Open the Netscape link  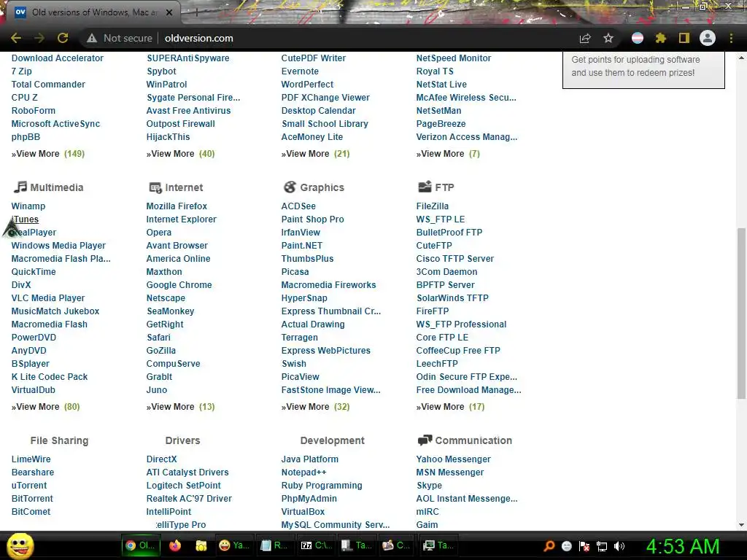click(x=166, y=298)
